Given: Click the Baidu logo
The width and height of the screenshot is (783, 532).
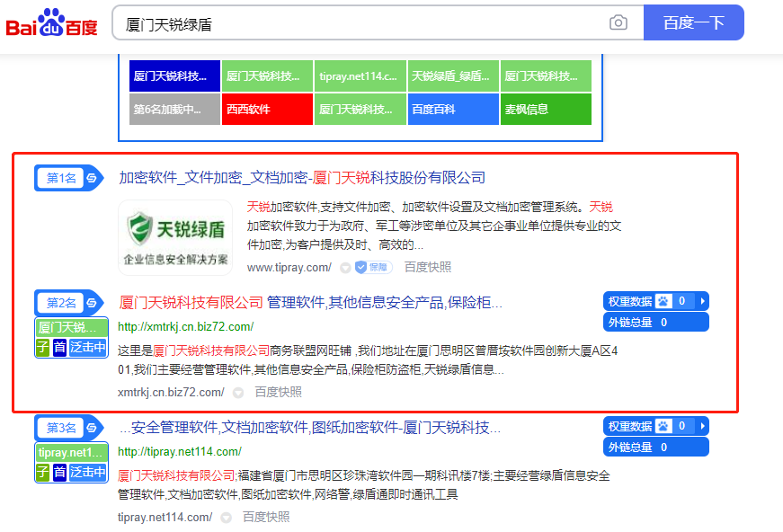Looking at the screenshot, I should click(x=51, y=23).
